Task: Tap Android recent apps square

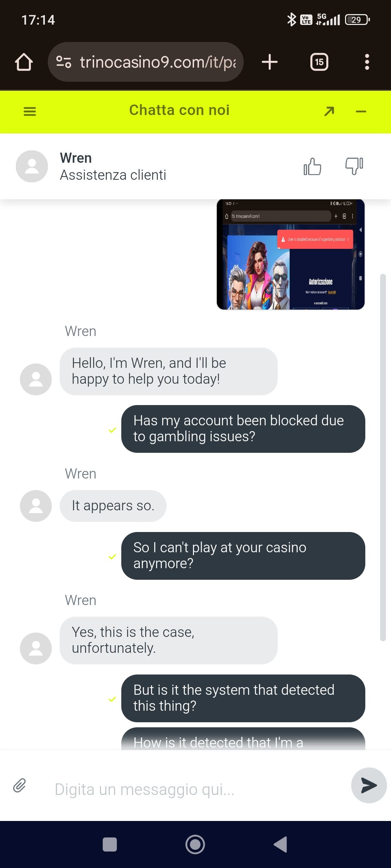Action: [x=110, y=844]
